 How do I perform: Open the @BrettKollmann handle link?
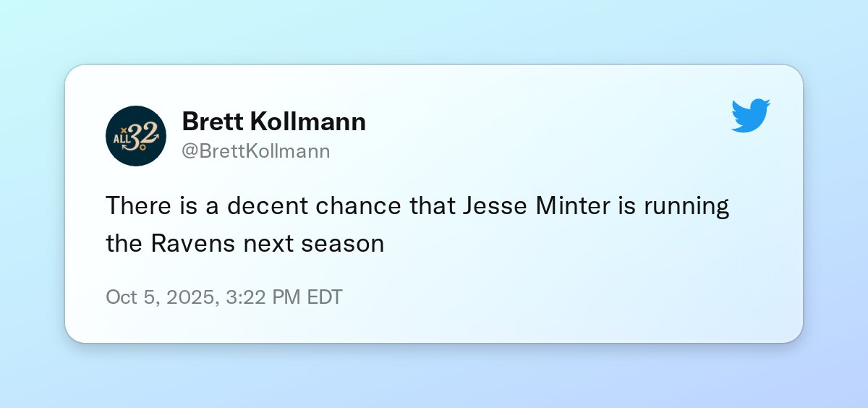click(256, 151)
